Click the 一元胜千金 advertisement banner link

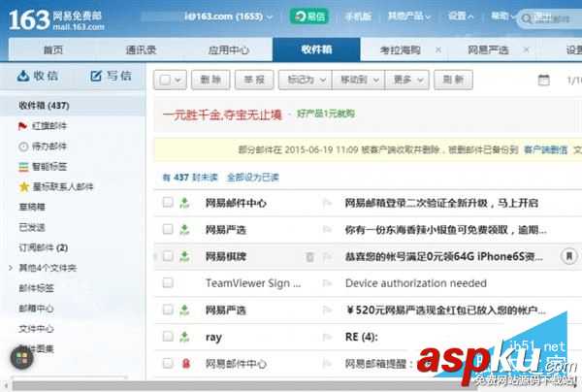point(222,114)
